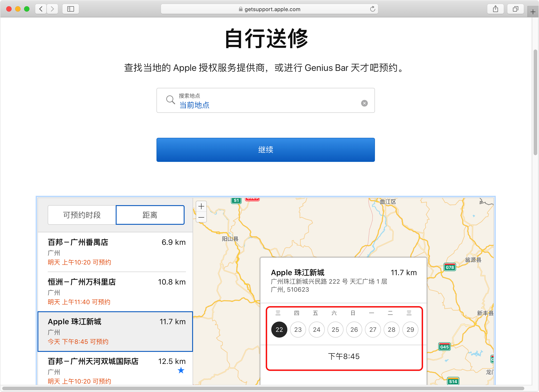
Task: Choose the 下午8:45 time slot
Action: click(344, 356)
